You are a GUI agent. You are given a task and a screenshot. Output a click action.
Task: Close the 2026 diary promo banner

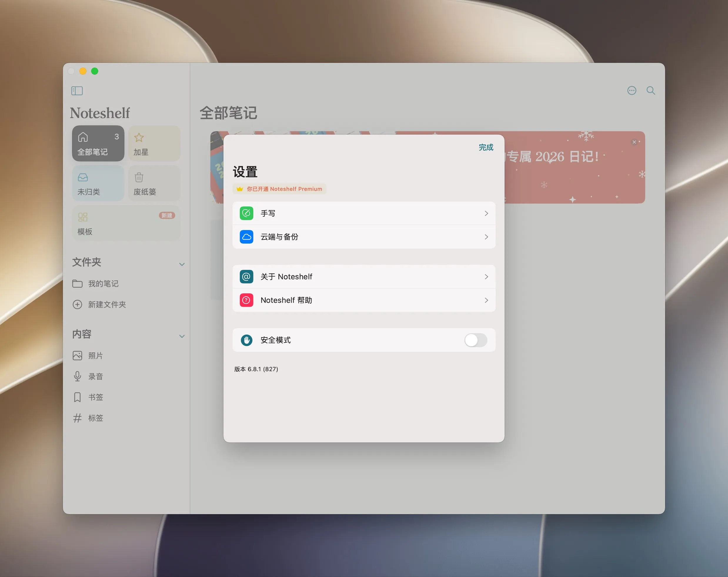click(634, 142)
